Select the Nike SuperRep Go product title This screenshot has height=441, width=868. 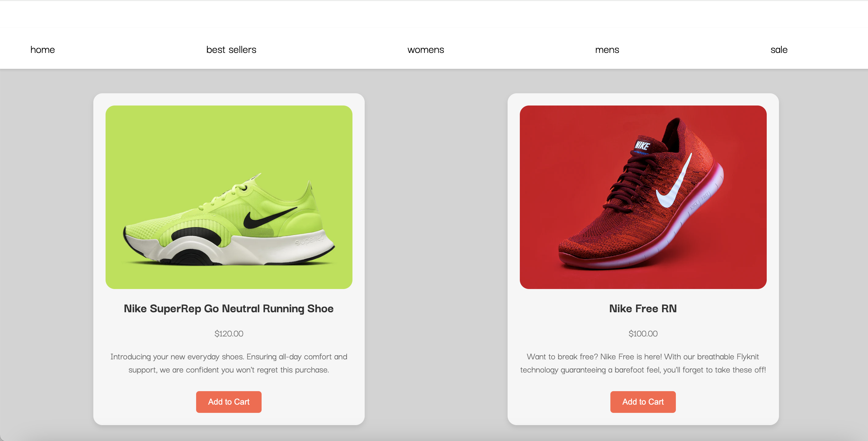click(x=229, y=308)
